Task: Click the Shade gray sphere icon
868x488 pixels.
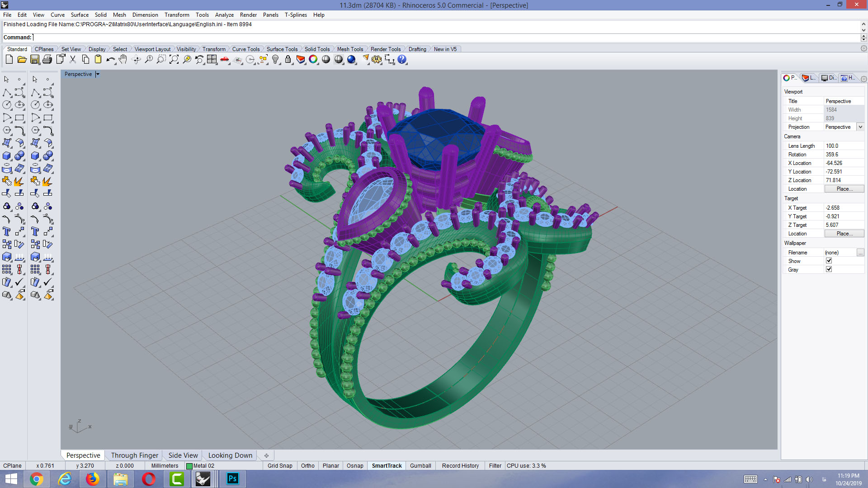Action: 326,60
